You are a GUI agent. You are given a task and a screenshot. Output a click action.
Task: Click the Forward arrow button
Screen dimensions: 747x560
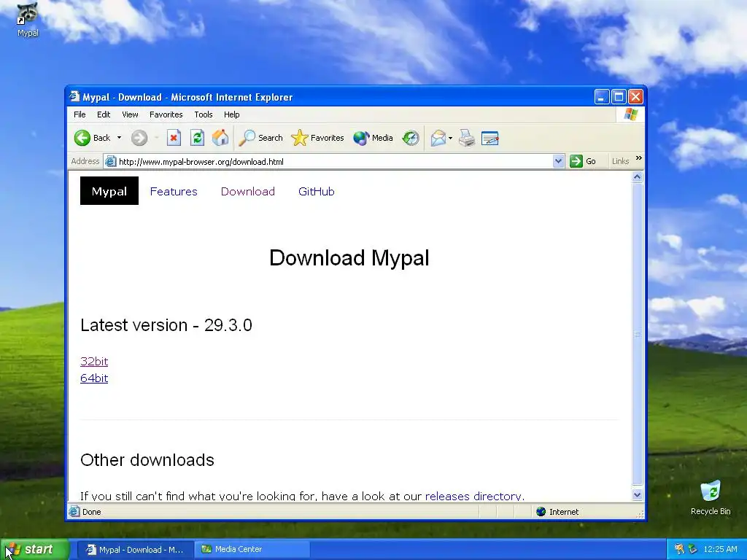139,138
